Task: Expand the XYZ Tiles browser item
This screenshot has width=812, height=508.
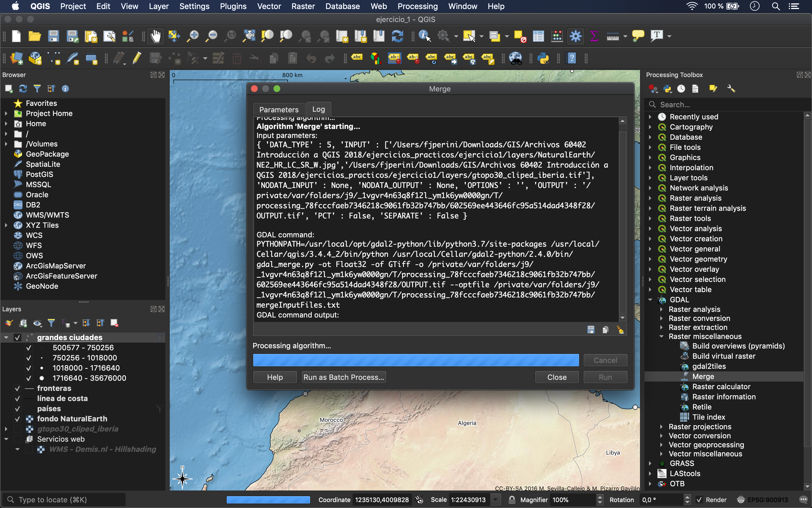Action: pos(6,225)
